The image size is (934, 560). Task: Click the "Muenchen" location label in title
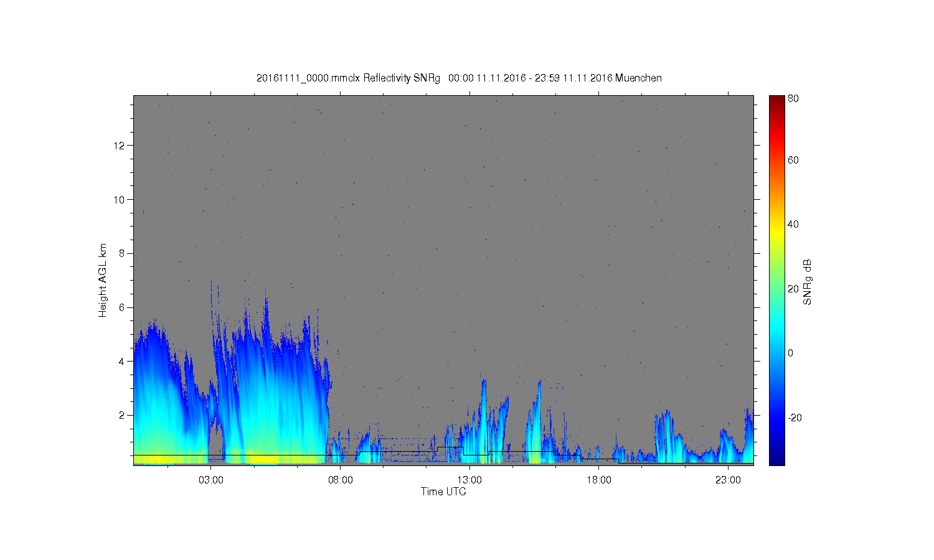click(638, 78)
